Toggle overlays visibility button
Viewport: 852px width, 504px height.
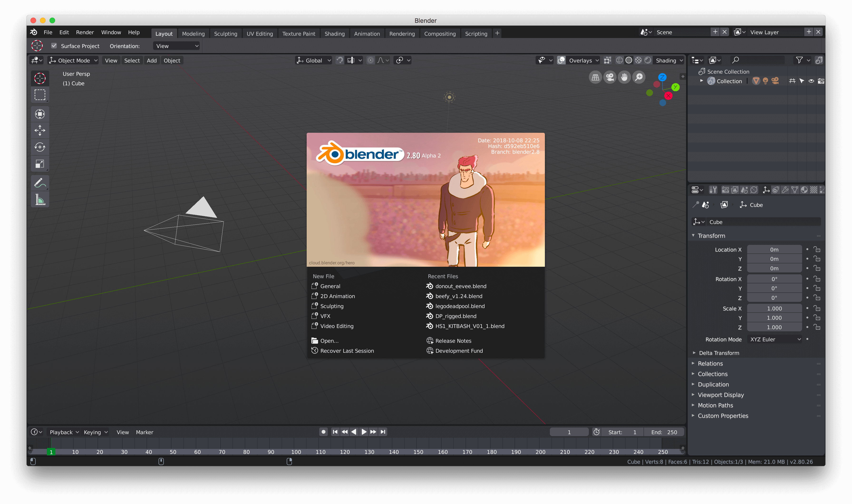[x=562, y=61]
